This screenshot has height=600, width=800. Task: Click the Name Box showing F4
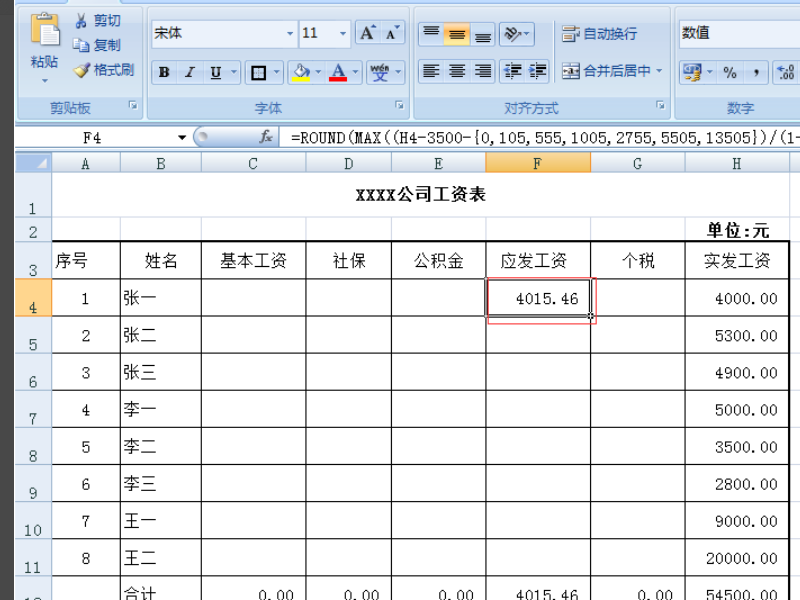(93, 138)
